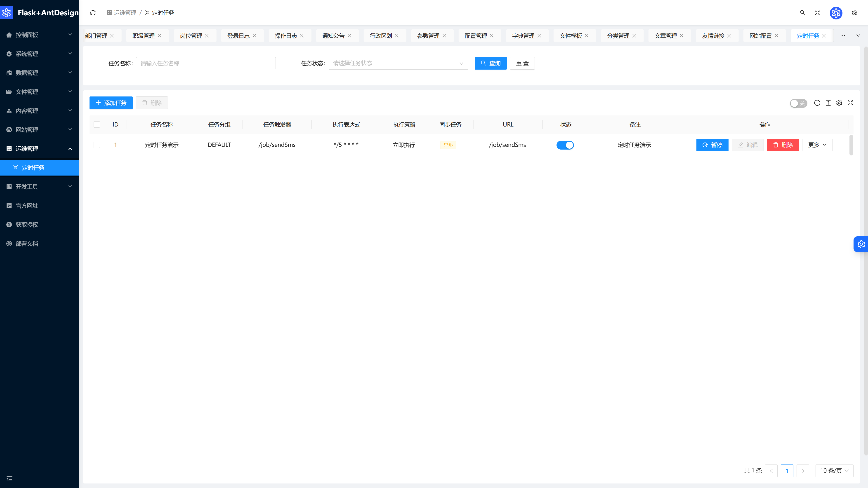Toggle the task status switch for row 1
The width and height of the screenshot is (868, 488).
click(x=565, y=145)
